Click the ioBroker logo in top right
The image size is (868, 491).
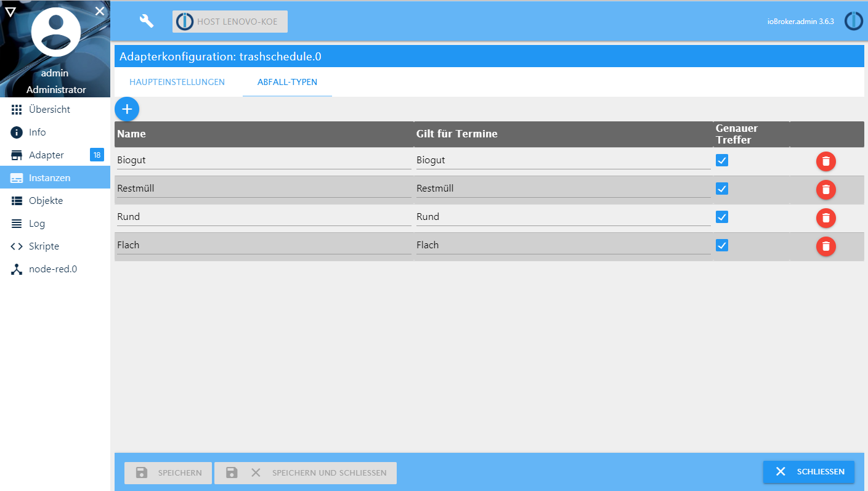tap(853, 21)
